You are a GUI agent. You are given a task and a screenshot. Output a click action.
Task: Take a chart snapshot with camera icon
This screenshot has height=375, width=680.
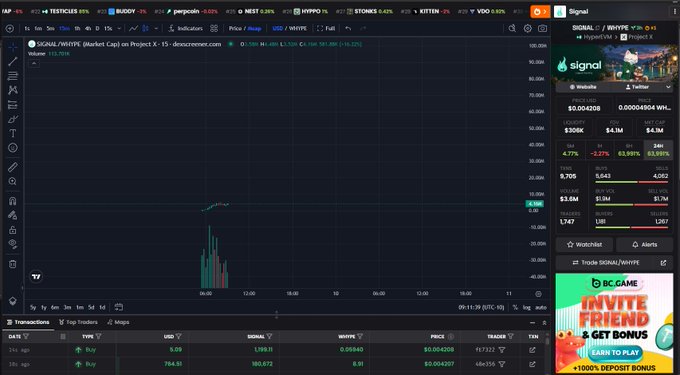coord(542,29)
